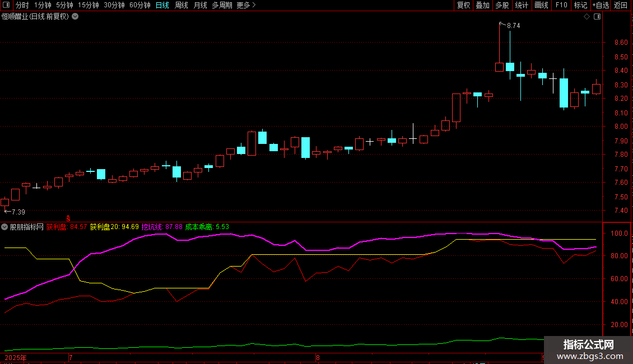Click the window split icon on main chart

point(597,17)
